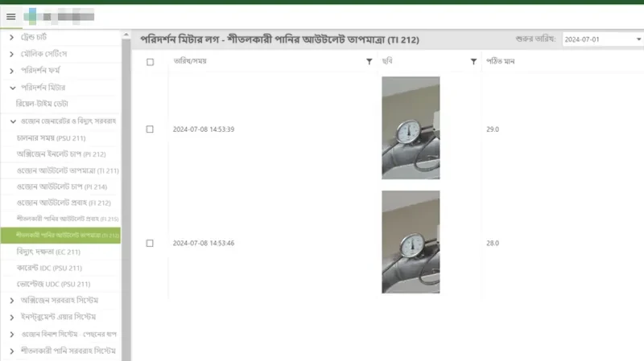Select শীতলকারী পানির আউটলেট প্রবাহ (FI 215)
The image size is (644, 361).
(68, 219)
